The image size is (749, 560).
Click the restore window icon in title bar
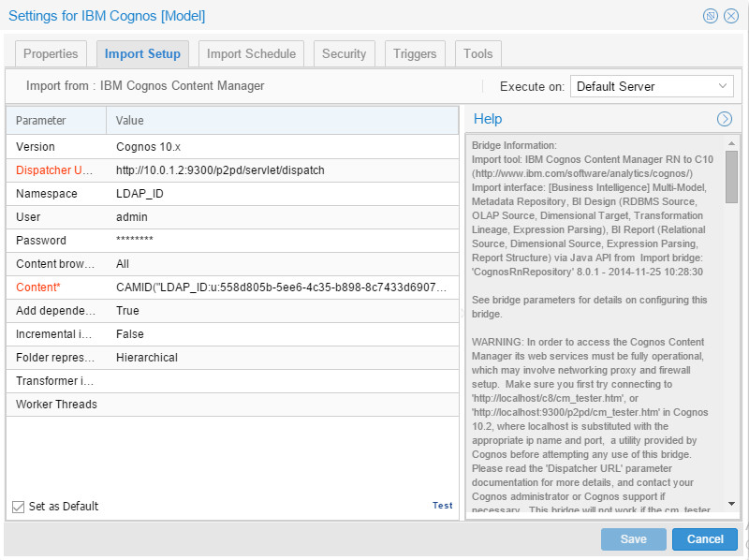(711, 16)
